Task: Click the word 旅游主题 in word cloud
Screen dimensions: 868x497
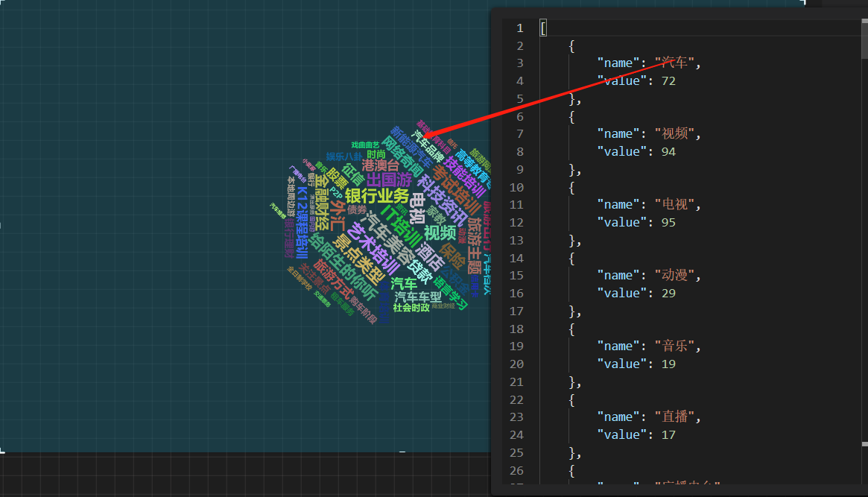Action: pos(474,246)
